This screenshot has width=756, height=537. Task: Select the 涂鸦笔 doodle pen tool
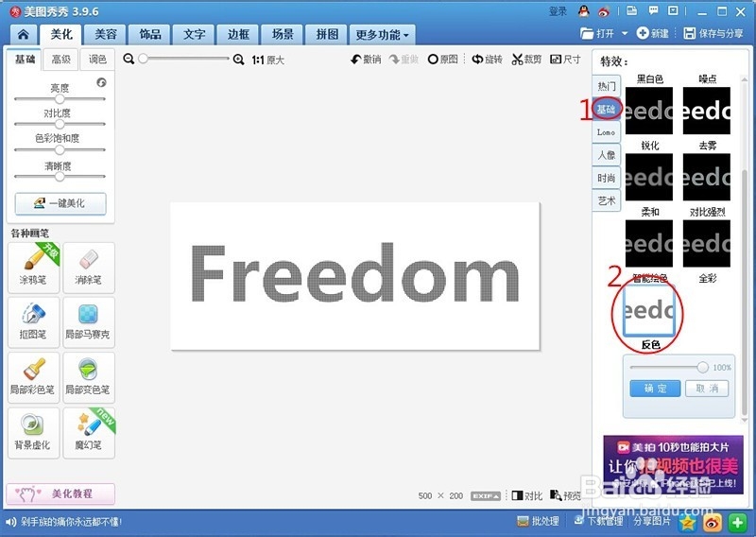33,268
